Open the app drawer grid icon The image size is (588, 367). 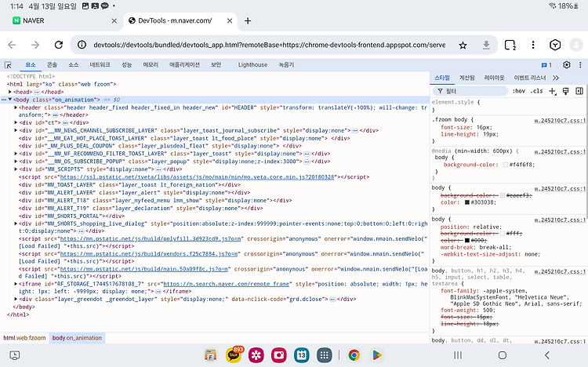coord(325,355)
